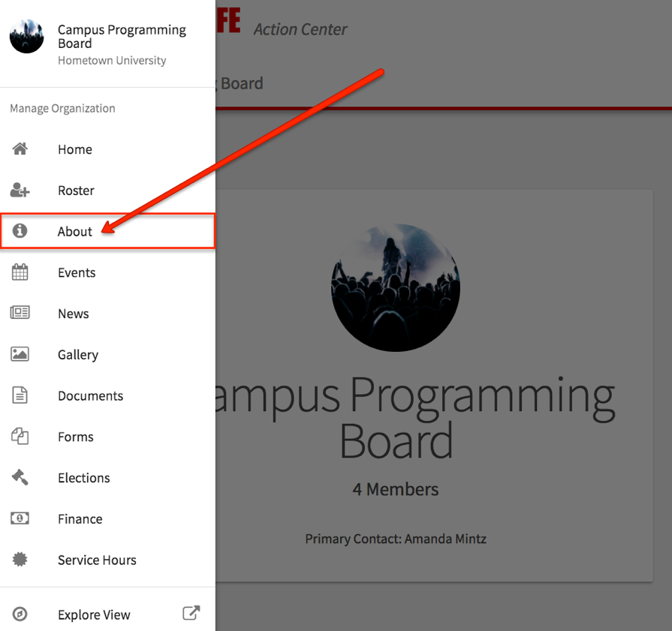Image resolution: width=672 pixels, height=631 pixels.
Task: Open the Documents section
Action: coord(90,395)
